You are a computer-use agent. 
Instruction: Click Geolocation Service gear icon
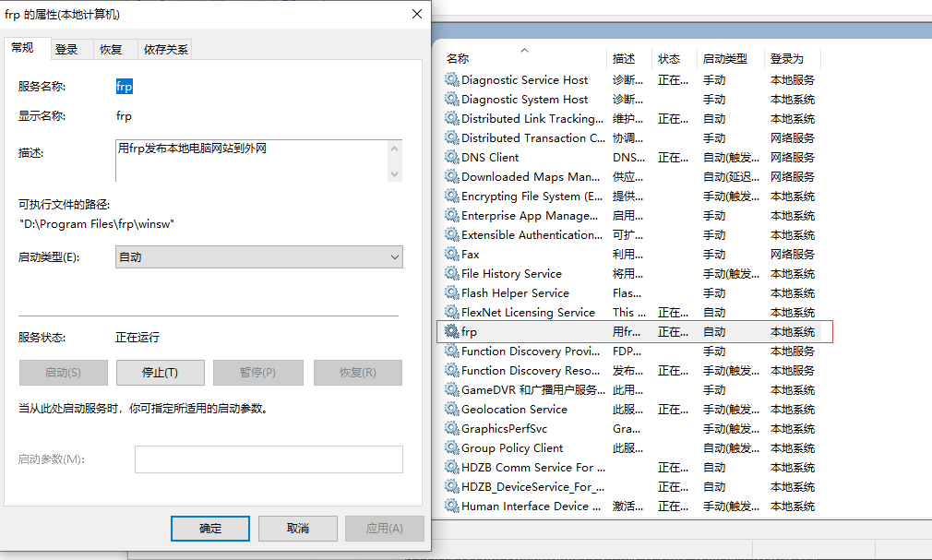(451, 410)
